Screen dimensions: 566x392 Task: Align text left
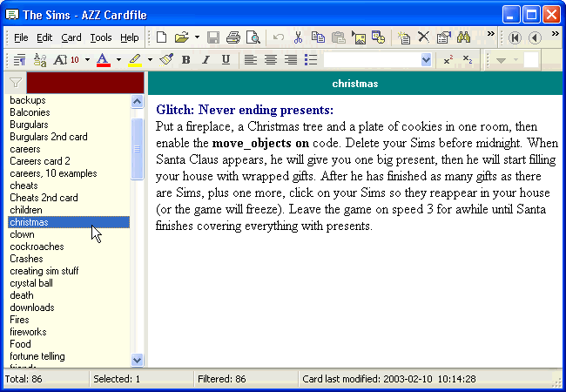(251, 60)
